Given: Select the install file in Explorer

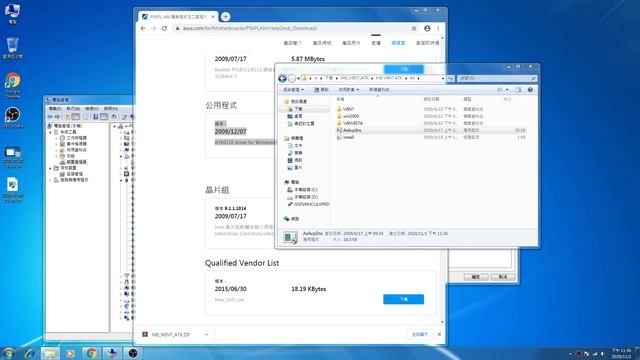Looking at the screenshot, I should pyautogui.click(x=345, y=138).
